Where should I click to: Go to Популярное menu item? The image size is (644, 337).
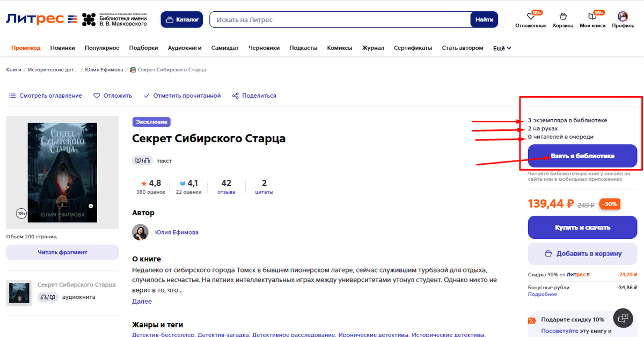102,48
